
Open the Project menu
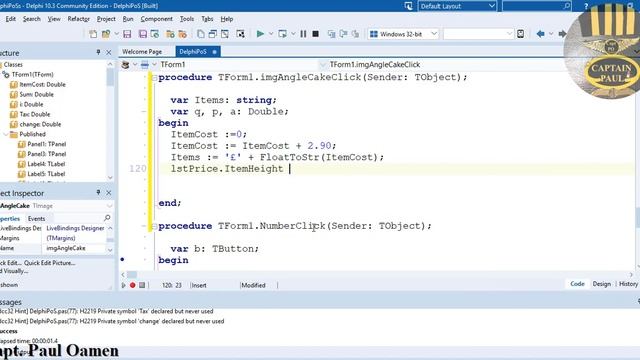[x=106, y=19]
